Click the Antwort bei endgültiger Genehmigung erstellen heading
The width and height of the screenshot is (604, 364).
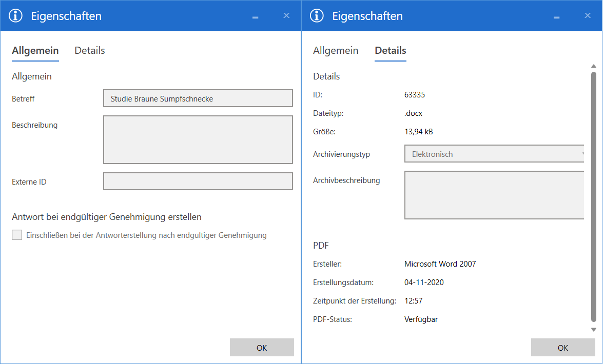pyautogui.click(x=107, y=217)
